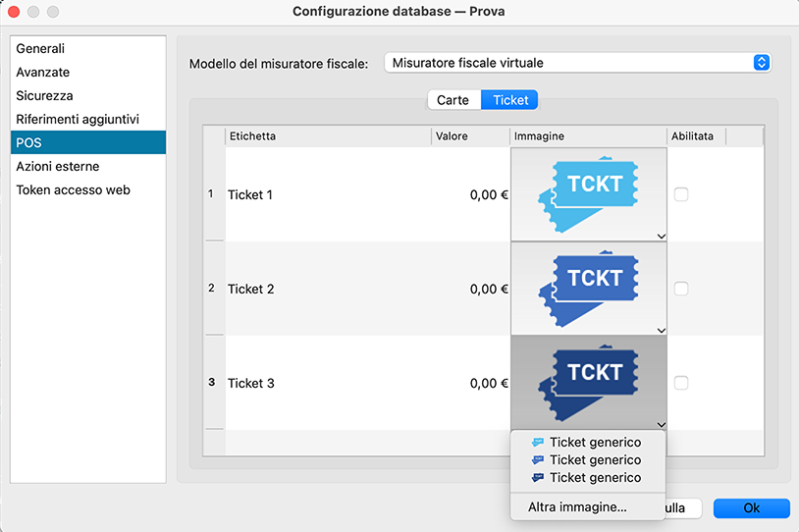Enable the Abilitata checkbox for Ticket 2
This screenshot has width=799, height=532.
pos(681,289)
